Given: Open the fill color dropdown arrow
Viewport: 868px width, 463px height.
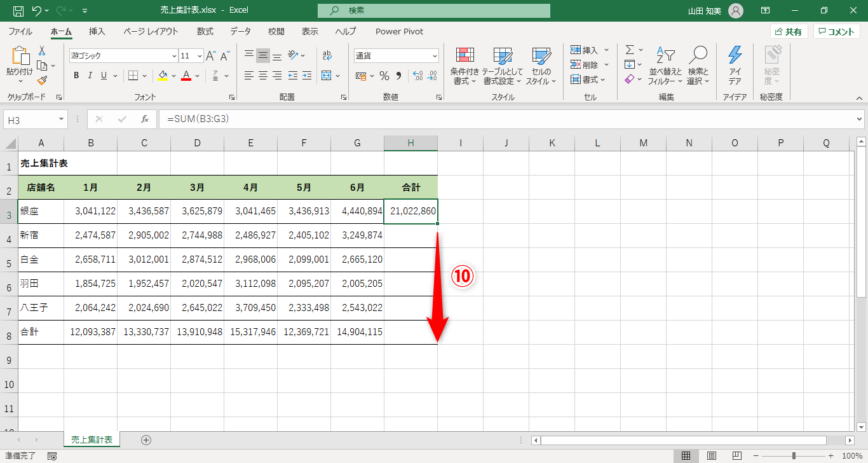Looking at the screenshot, I should pos(173,76).
